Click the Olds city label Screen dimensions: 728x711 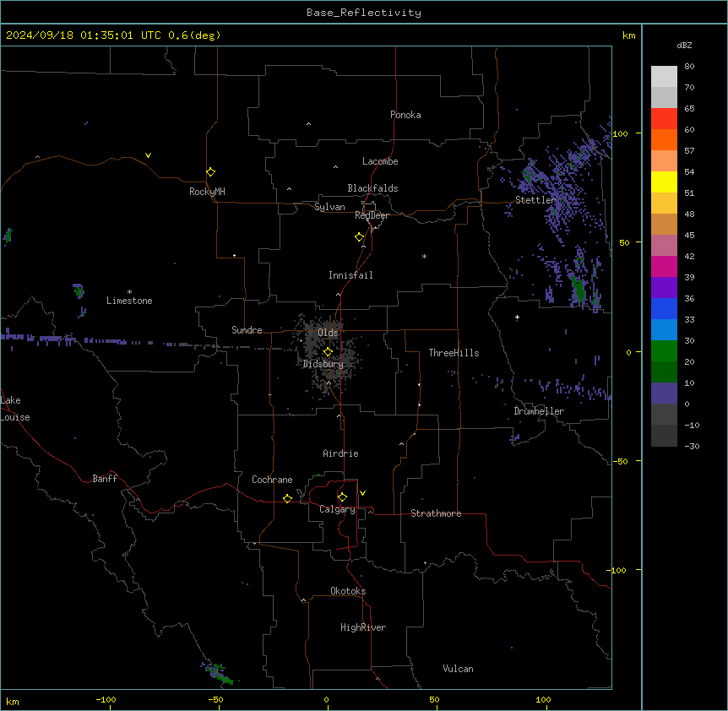click(329, 333)
